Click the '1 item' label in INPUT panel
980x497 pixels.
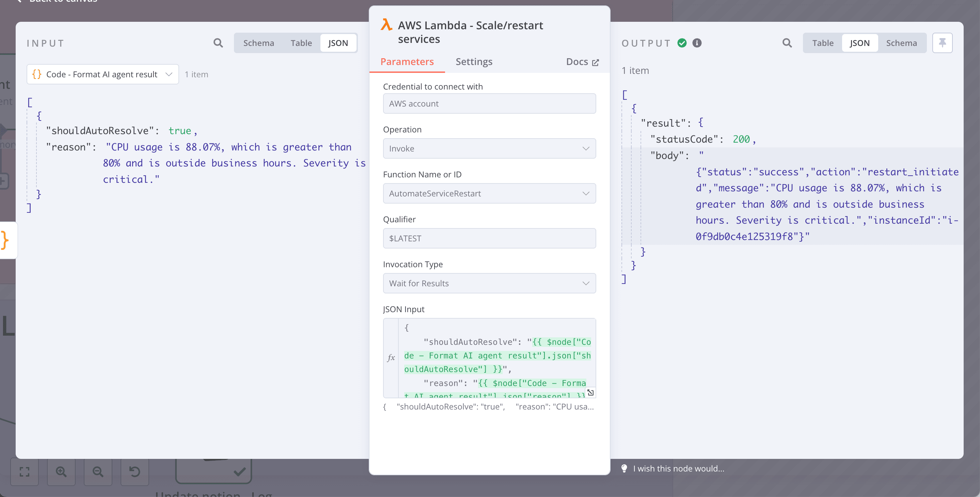point(197,74)
